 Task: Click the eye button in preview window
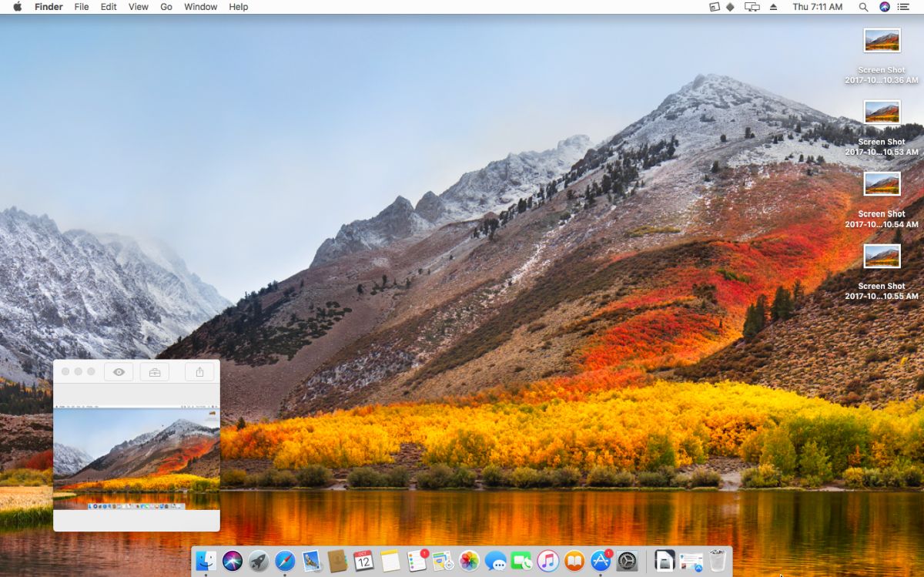[119, 372]
